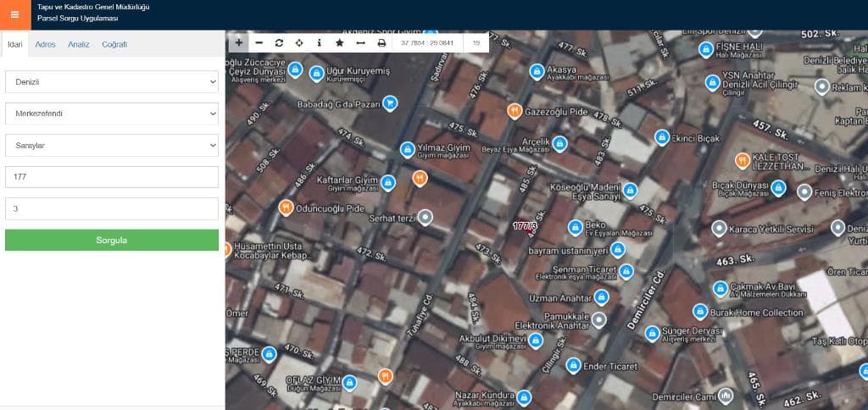Click the Babadağ Gıda Pazarı cart marker
Screen dimensions: 868x410
390,102
